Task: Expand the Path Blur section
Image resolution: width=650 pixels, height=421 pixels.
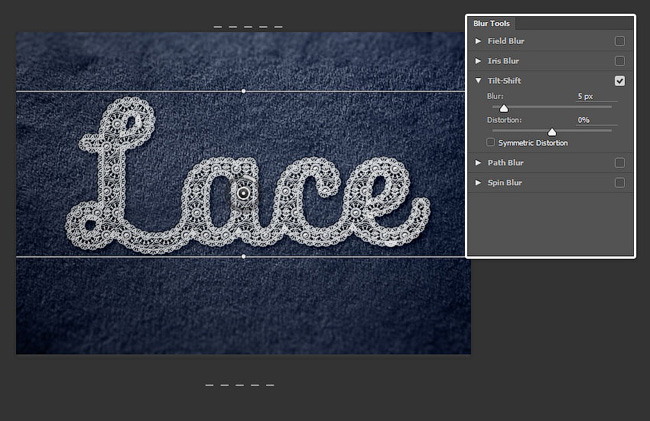Action: [478, 163]
